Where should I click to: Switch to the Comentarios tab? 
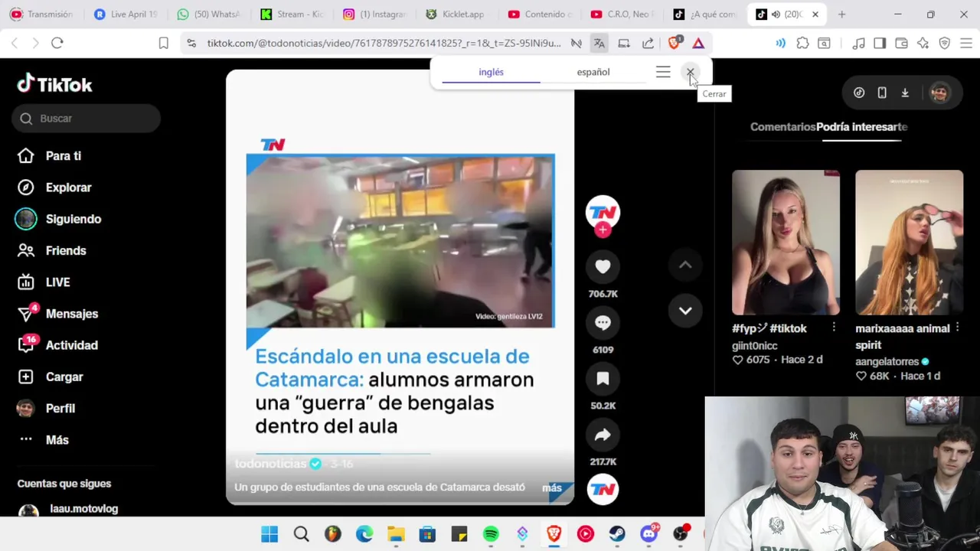point(782,127)
